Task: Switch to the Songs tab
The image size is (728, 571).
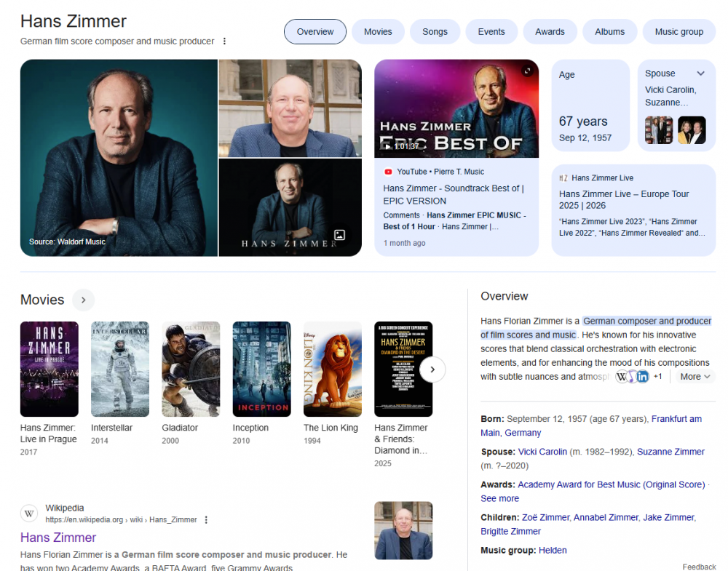Action: click(435, 32)
